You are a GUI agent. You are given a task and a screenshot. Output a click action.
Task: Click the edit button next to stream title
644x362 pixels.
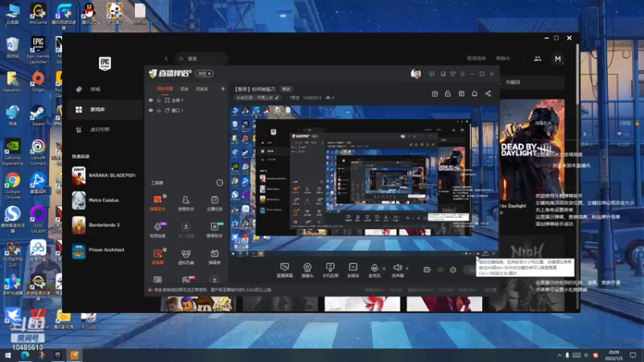click(x=286, y=89)
